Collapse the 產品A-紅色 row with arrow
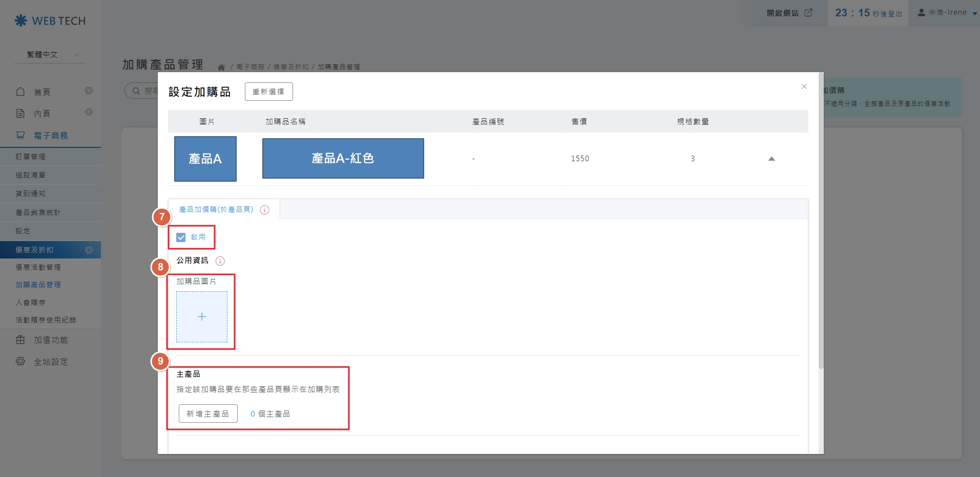Viewport: 980px width, 477px height. coord(771,159)
